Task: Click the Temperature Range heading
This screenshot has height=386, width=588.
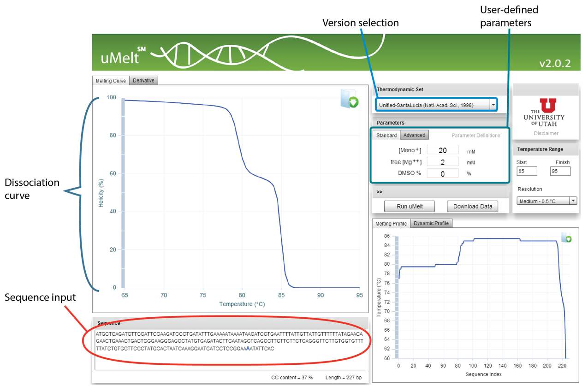Action: click(x=540, y=149)
